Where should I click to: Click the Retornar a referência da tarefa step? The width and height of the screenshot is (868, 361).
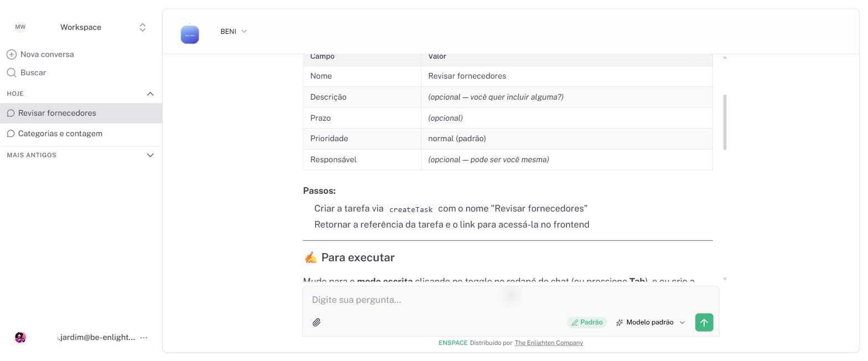tap(452, 224)
